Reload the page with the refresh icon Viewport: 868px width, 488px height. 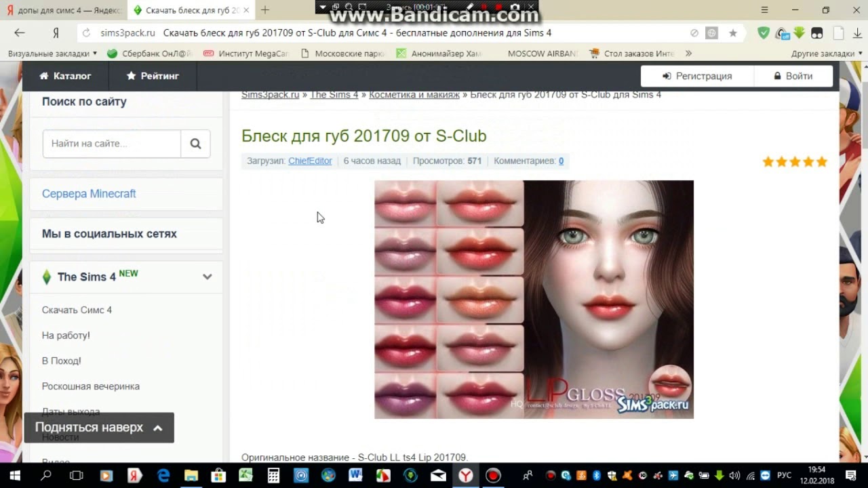85,33
